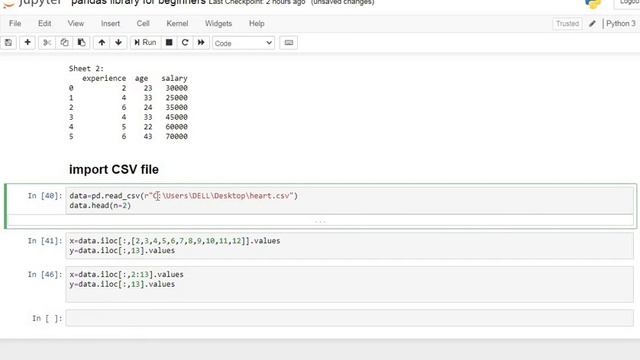
Task: Click the Python logo icon in the header
Action: [x=593, y=3]
